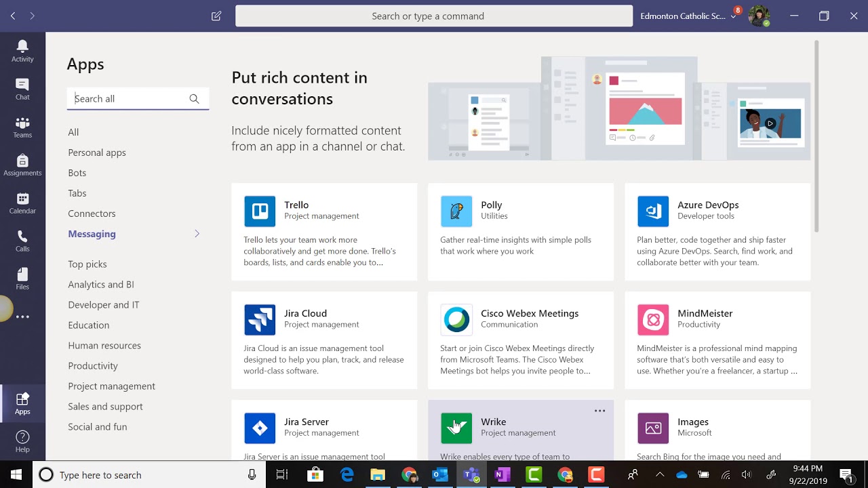
Task: Open the MindMeister card title
Action: click(x=705, y=313)
